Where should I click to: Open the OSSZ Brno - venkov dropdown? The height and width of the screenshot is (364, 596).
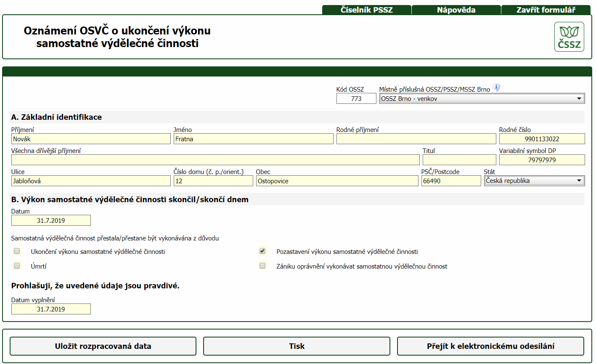pos(482,98)
